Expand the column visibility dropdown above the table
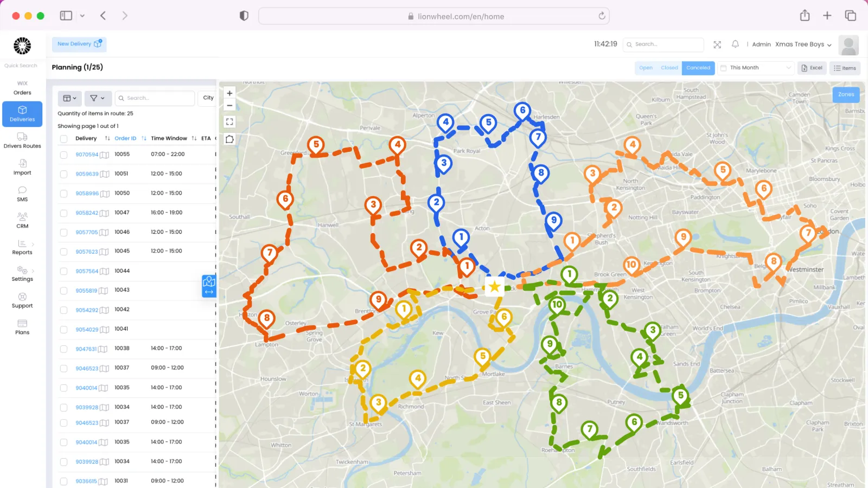The width and height of the screenshot is (868, 488). tap(69, 98)
